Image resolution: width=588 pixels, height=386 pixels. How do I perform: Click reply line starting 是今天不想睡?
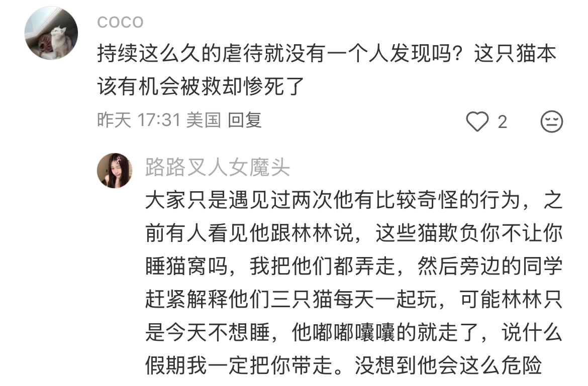tap(354, 332)
